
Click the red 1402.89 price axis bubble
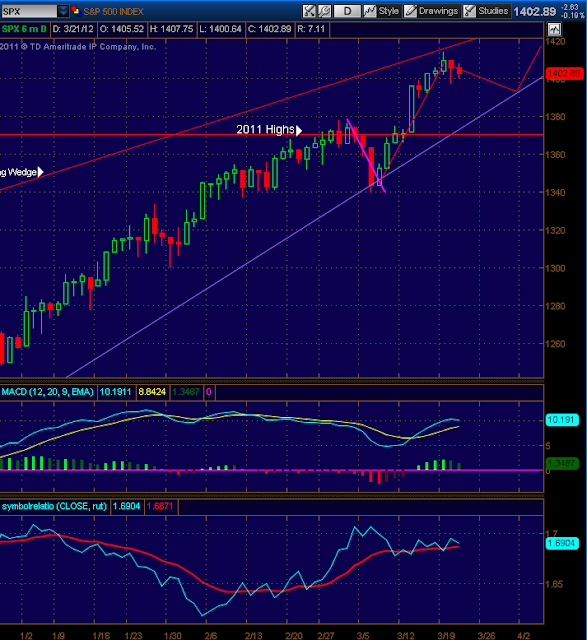(x=564, y=73)
